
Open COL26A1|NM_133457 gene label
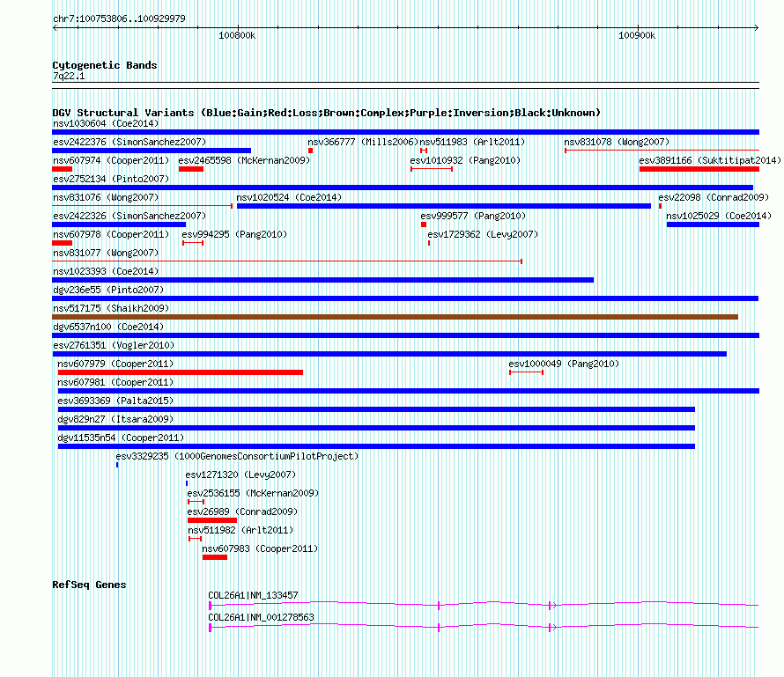pos(253,595)
